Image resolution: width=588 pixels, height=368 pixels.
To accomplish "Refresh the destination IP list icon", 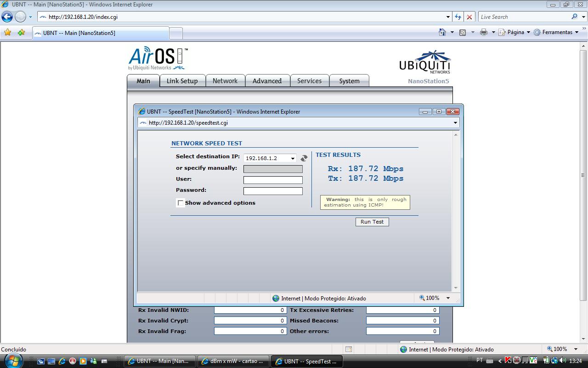I will [304, 158].
